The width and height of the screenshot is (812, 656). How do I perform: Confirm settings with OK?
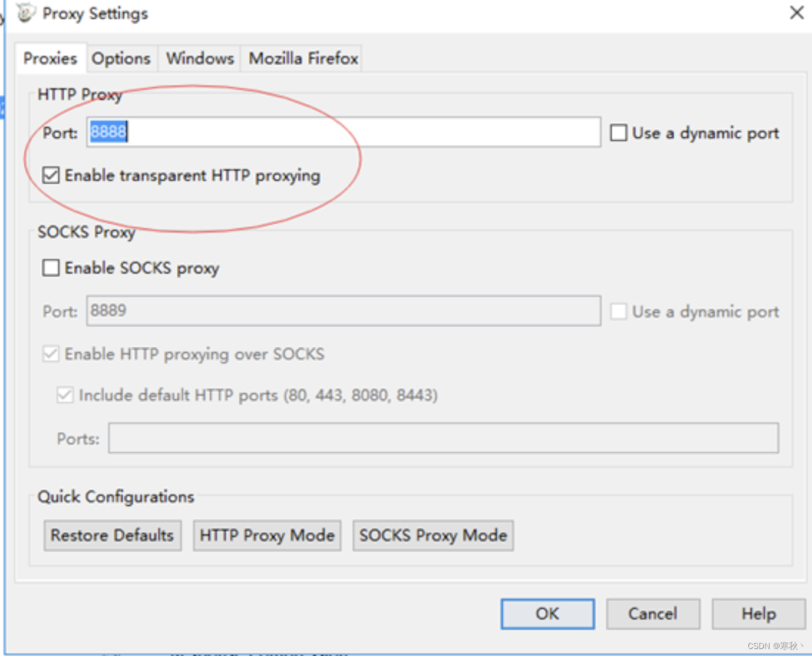click(x=547, y=614)
